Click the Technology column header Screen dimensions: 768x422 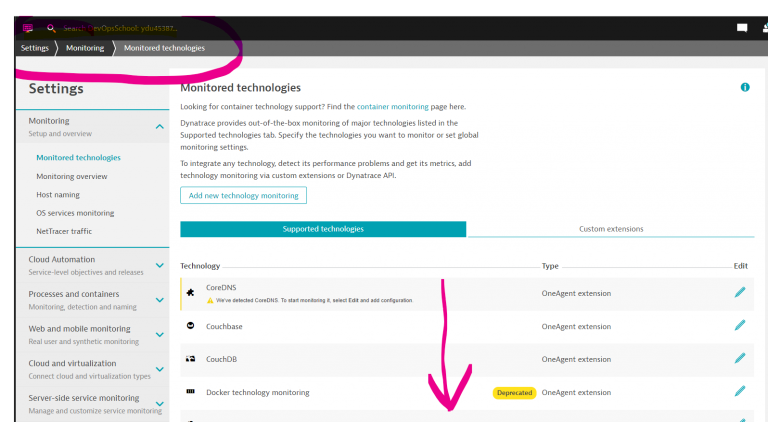coord(200,266)
